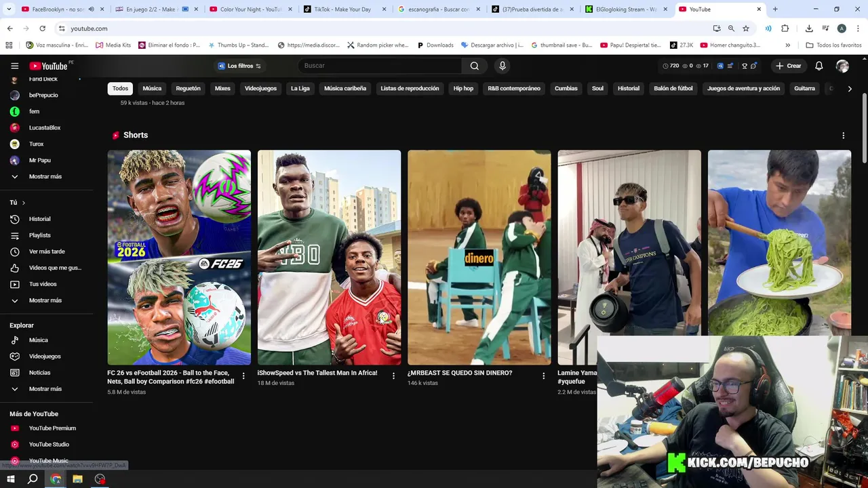Open the Los filtros extension button
Screen dimensions: 868x488
[x=239, y=66]
